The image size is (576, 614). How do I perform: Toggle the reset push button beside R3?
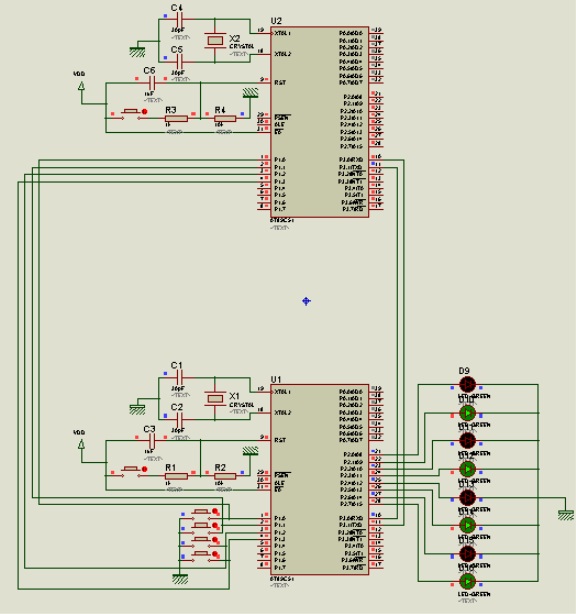(x=131, y=114)
